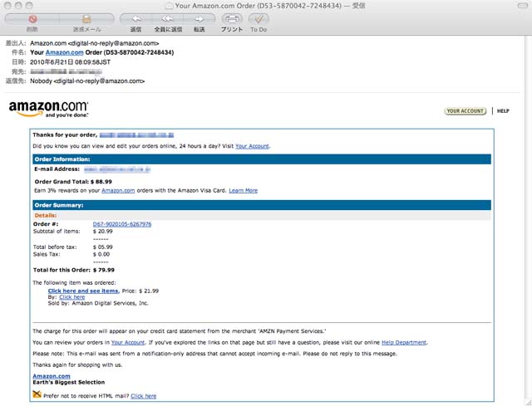The height and width of the screenshot is (406, 532).
Task: Click the To Do checkmark icon
Action: [x=259, y=19]
